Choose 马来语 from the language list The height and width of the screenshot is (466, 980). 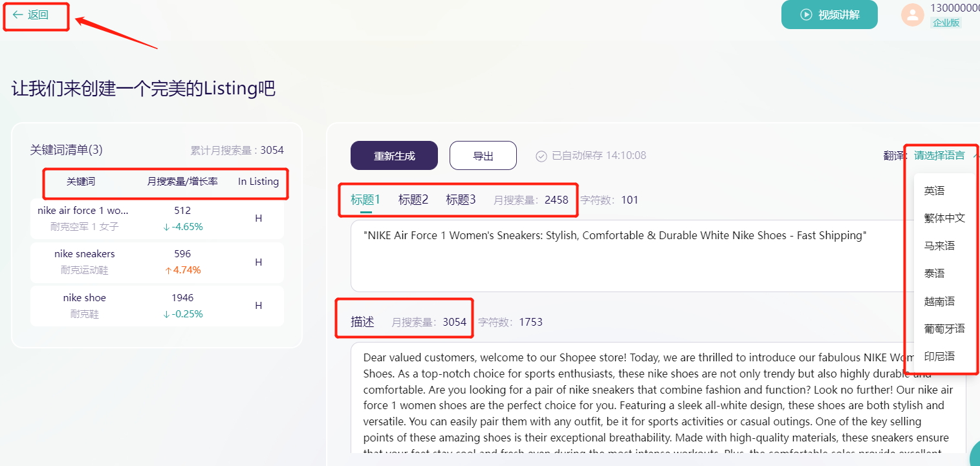click(939, 246)
